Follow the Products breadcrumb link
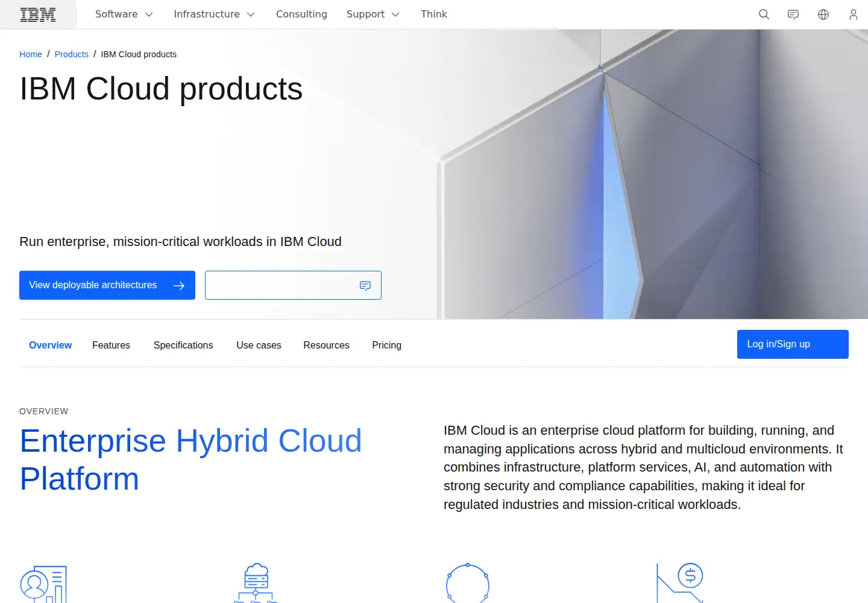 (72, 54)
